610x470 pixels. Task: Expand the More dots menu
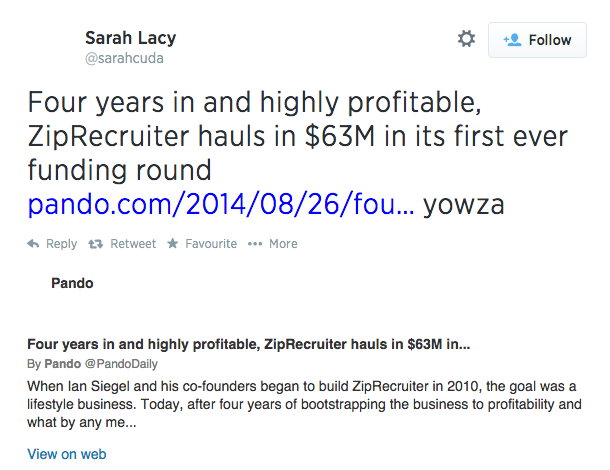[254, 244]
